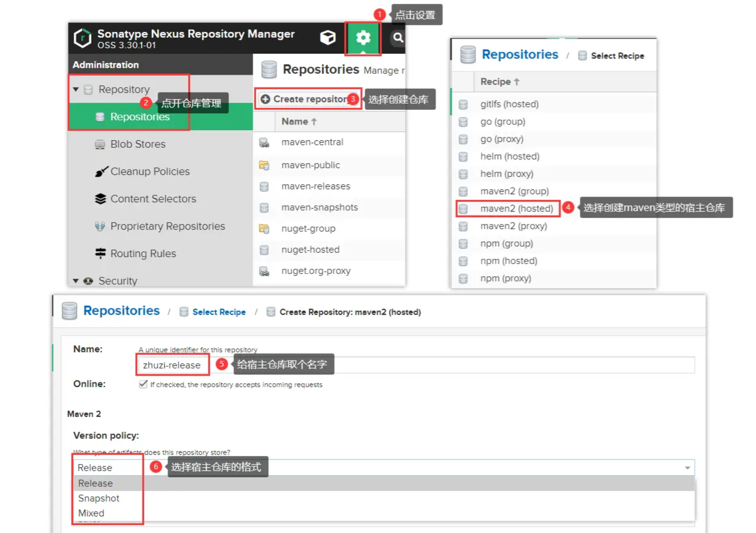756x533 pixels.
Task: Click the Content Selectors layers icon
Action: pos(100,199)
